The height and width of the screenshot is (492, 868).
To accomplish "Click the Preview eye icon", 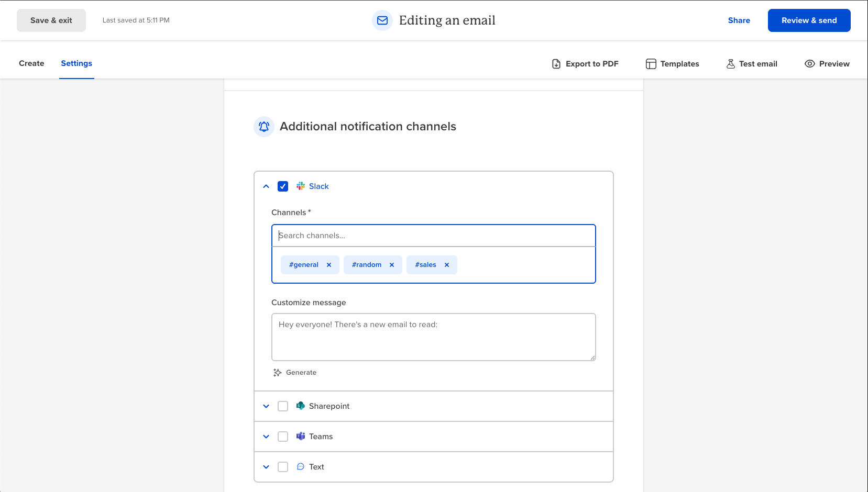I will pyautogui.click(x=810, y=64).
